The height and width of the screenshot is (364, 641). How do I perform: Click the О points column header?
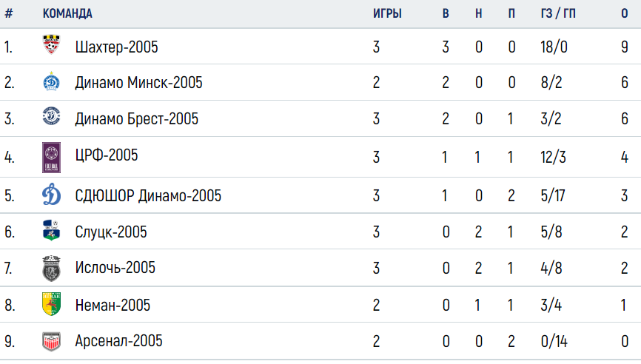click(625, 13)
